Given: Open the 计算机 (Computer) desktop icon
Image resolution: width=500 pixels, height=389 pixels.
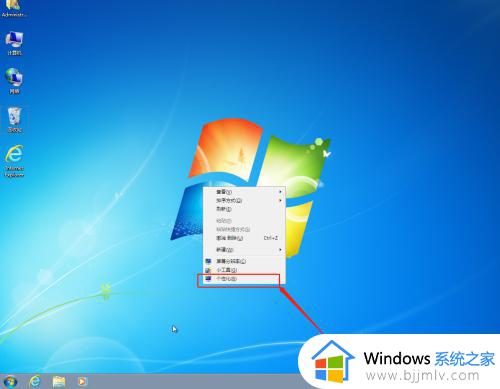Looking at the screenshot, I should [x=14, y=43].
